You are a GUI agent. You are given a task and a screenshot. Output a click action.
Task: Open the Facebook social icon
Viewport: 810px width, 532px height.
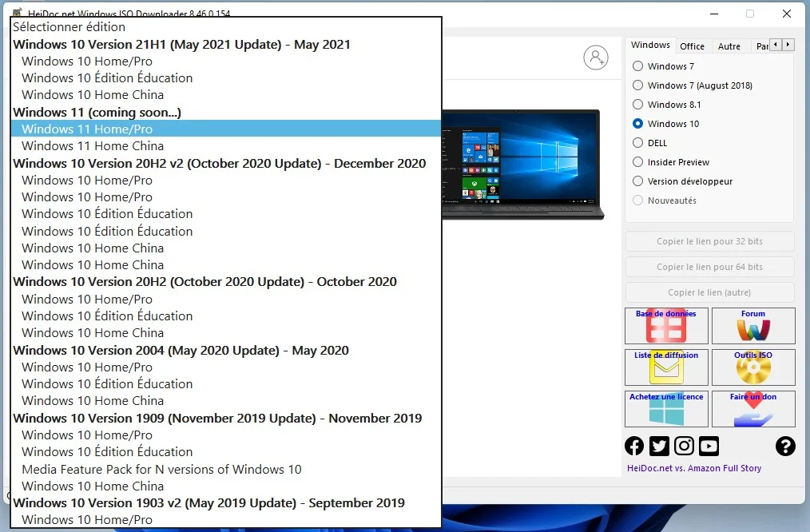[x=634, y=446]
